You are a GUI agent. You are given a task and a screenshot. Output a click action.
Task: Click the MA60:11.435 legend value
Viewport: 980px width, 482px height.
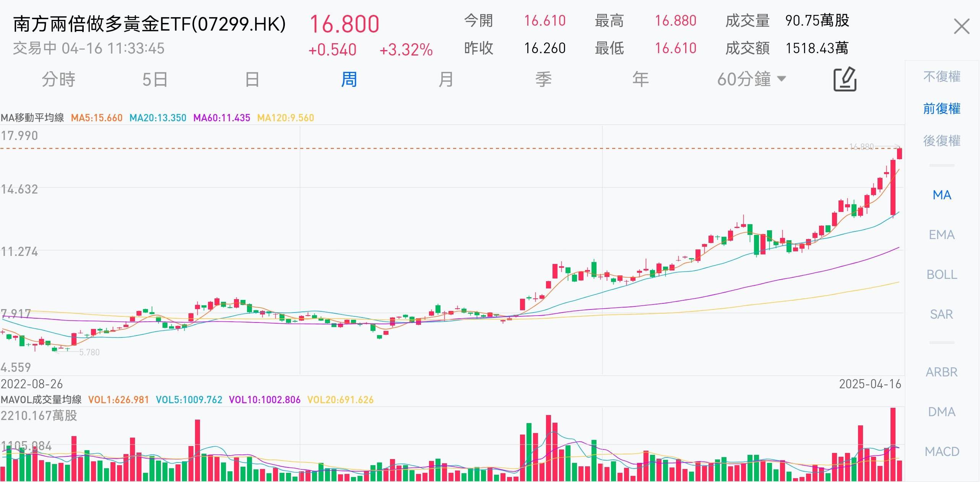point(222,118)
